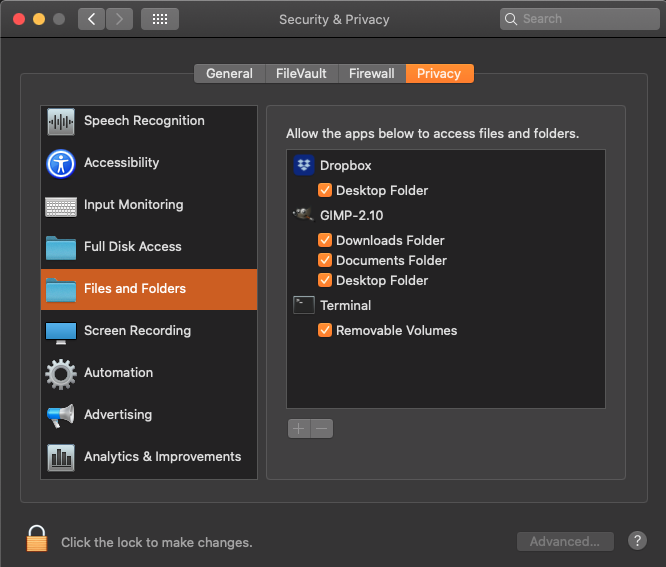The width and height of the screenshot is (666, 567).
Task: Click the Advertising megaphone icon
Action: (x=61, y=415)
